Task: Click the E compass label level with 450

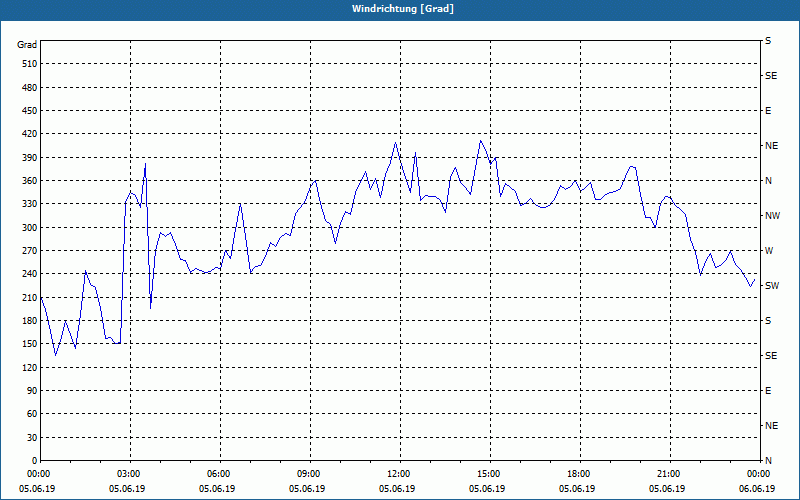Action: click(x=768, y=111)
